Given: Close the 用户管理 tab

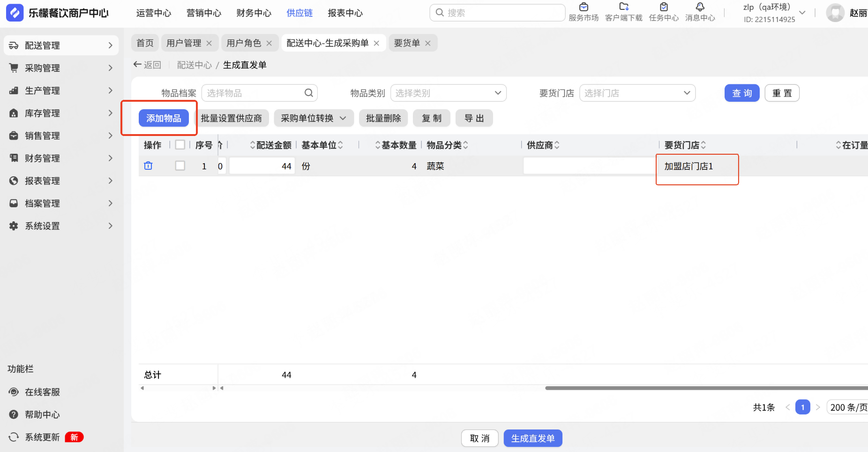Looking at the screenshot, I should tap(209, 43).
